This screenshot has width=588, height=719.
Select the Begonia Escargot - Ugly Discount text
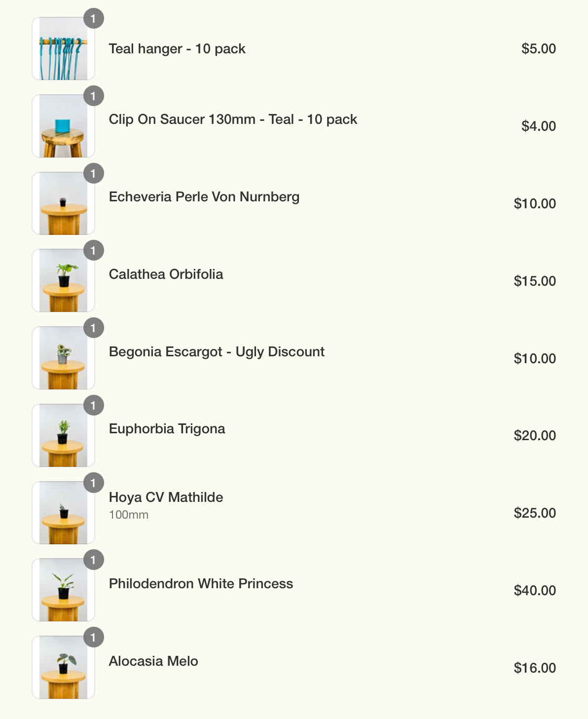click(x=217, y=352)
